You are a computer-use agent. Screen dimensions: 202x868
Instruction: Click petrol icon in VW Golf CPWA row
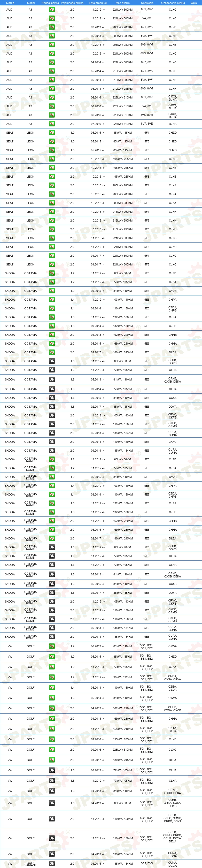point(52,646)
